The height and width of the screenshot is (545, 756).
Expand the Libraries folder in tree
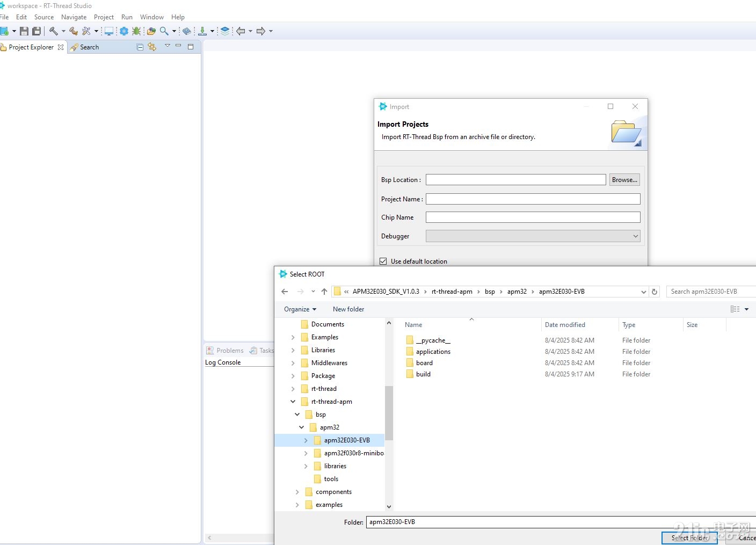click(293, 350)
